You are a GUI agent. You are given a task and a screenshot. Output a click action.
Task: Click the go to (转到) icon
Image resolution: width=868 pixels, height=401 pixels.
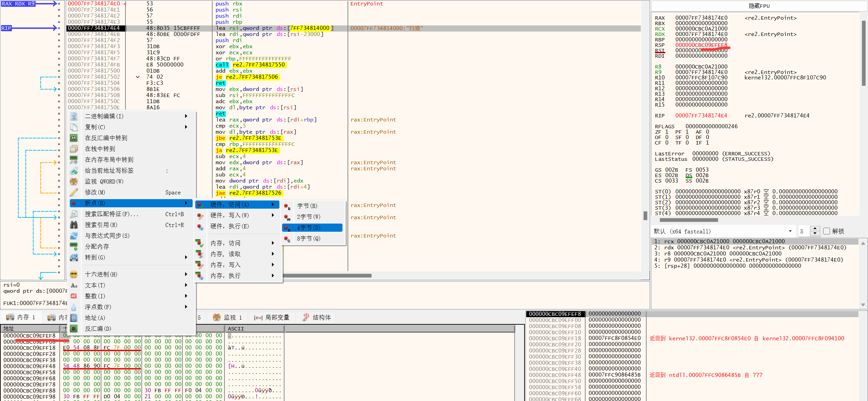click(x=74, y=257)
